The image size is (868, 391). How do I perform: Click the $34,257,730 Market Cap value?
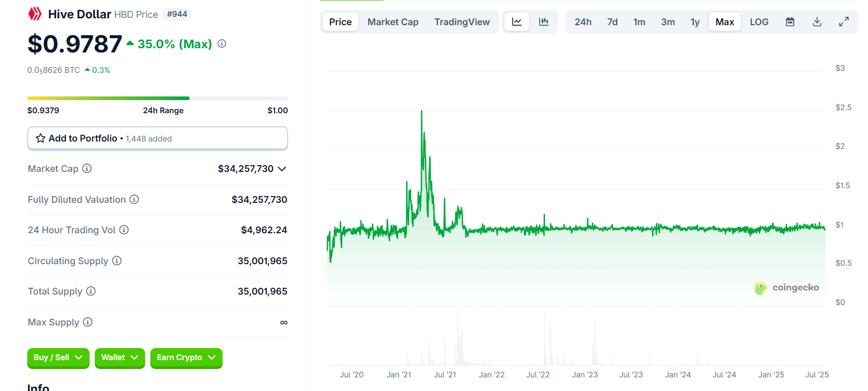[246, 169]
